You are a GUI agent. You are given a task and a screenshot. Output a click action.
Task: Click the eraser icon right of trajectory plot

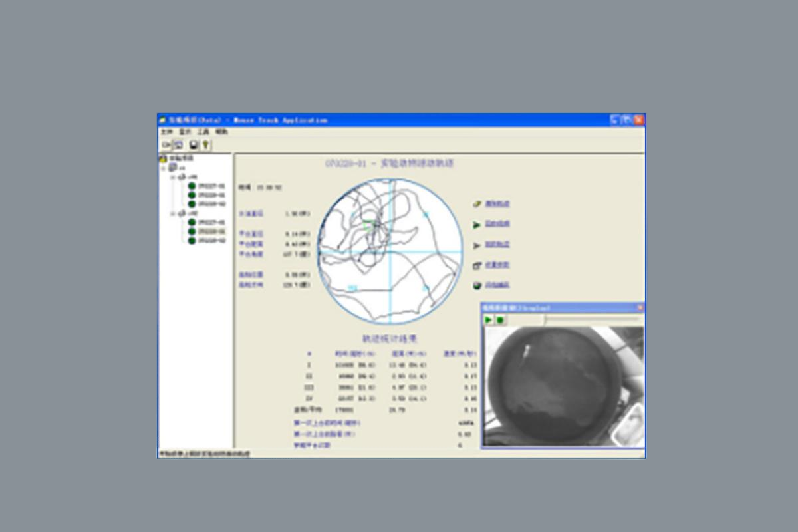(477, 204)
